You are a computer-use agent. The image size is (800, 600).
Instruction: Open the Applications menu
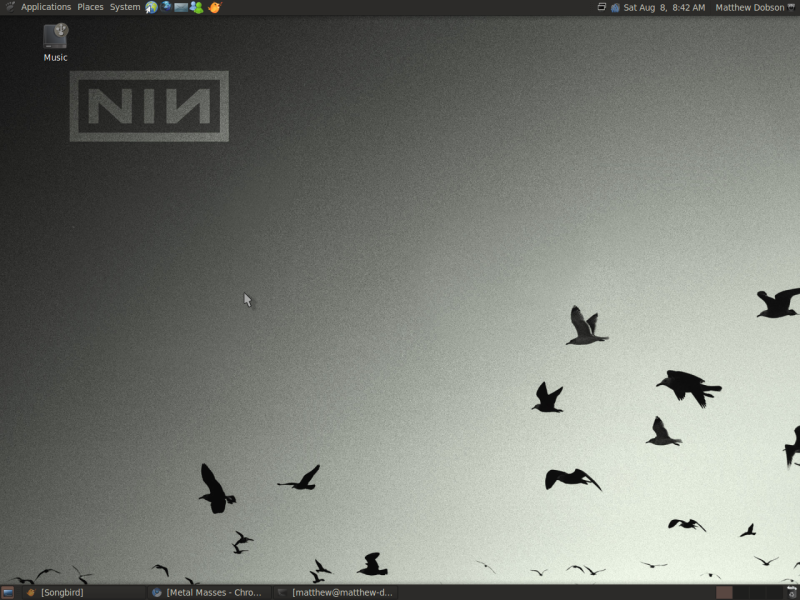tap(46, 7)
